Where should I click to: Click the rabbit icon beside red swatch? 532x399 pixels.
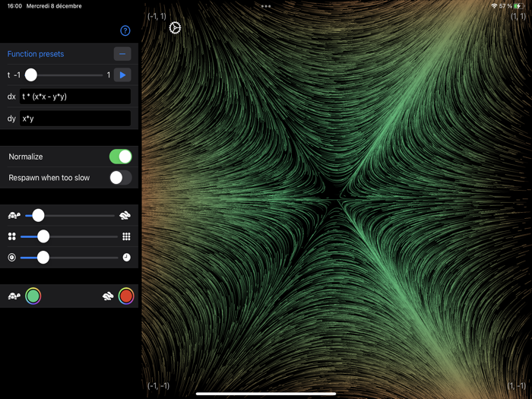pyautogui.click(x=108, y=296)
